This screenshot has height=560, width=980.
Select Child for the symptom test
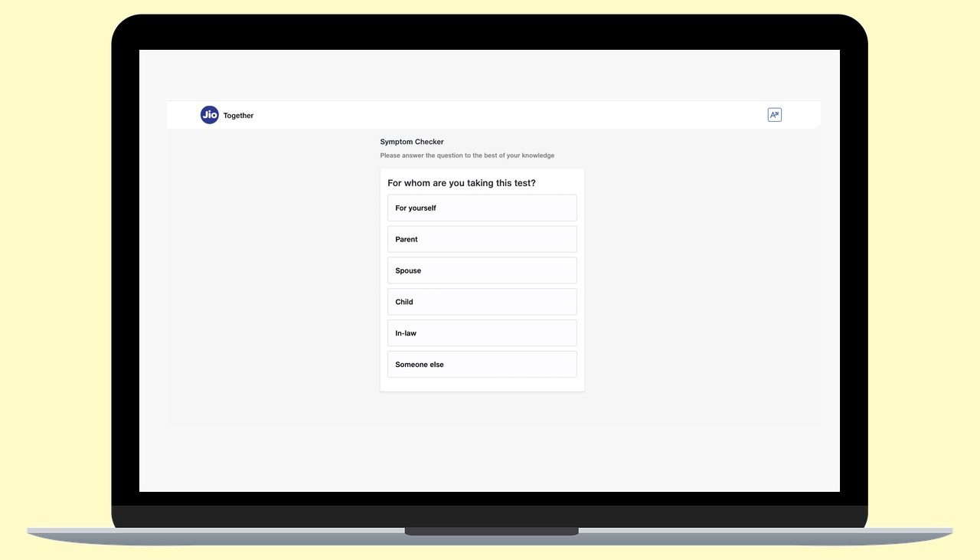pyautogui.click(x=482, y=301)
